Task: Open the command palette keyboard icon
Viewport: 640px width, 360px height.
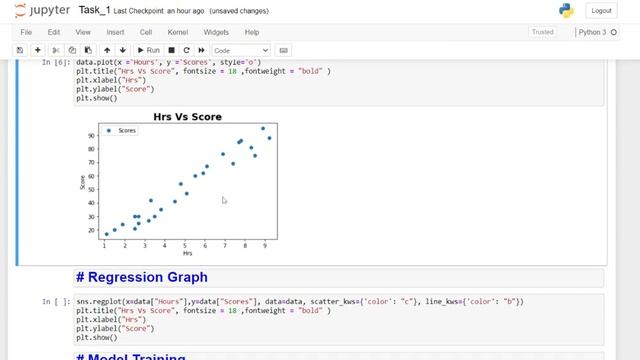Action: click(x=284, y=50)
